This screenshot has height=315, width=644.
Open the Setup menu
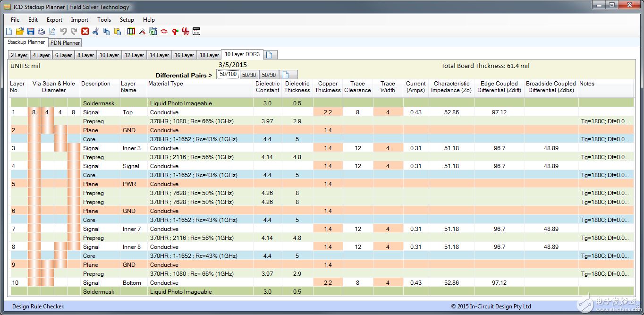click(127, 20)
